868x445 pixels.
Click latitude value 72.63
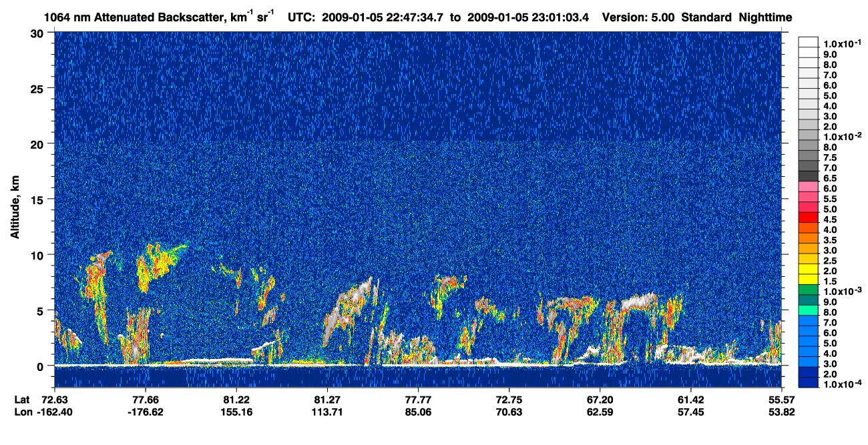tap(55, 399)
